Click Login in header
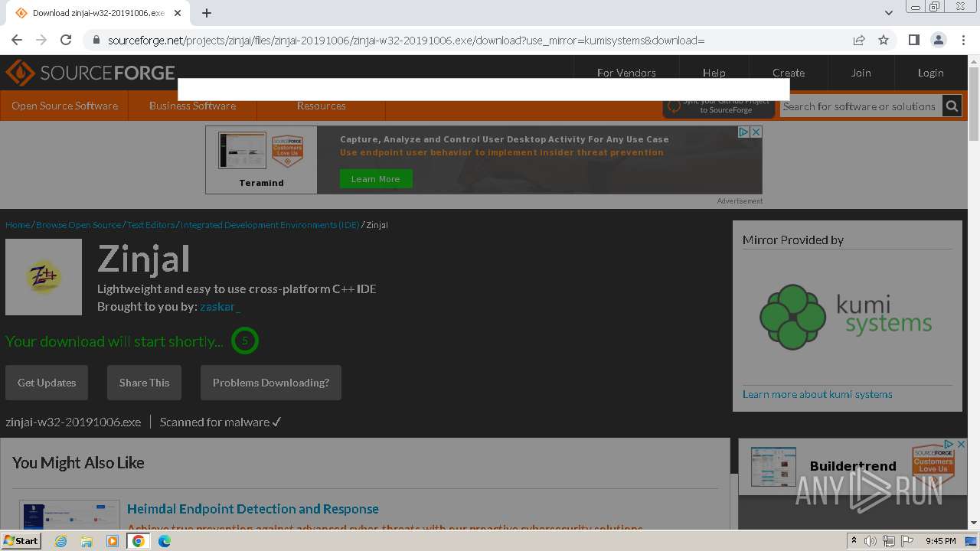980x551 pixels. [930, 73]
